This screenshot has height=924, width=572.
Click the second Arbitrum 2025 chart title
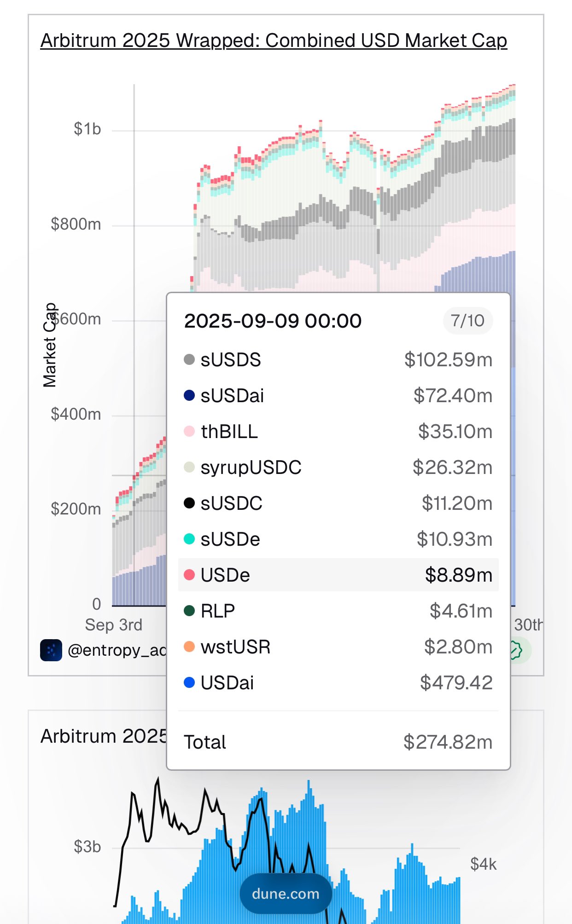coord(104,736)
